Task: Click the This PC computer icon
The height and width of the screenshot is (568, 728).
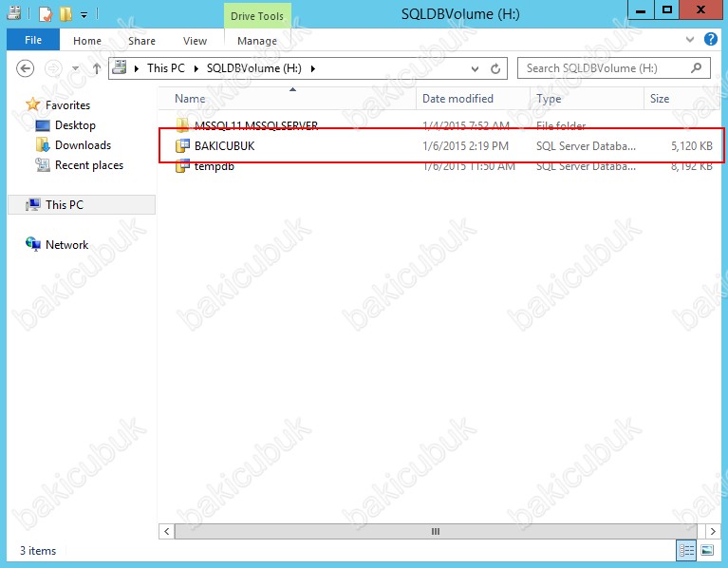Action: (33, 204)
